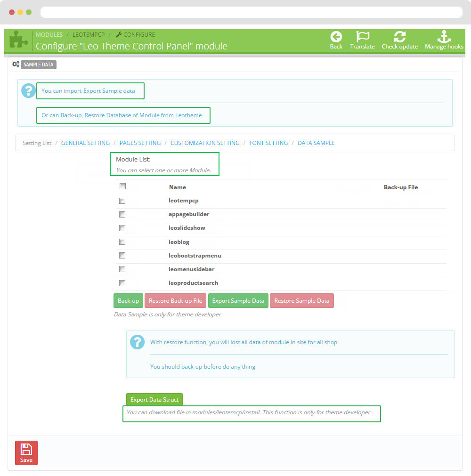471x476 pixels.
Task: Click Check update refresh icon
Action: tap(399, 37)
